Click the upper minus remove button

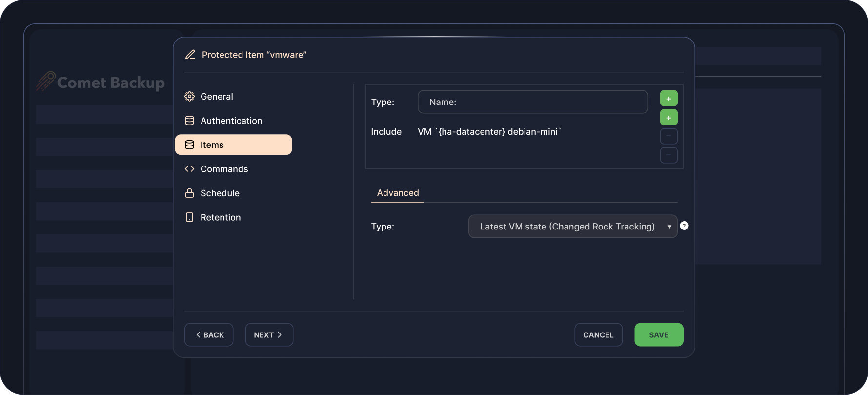pos(668,136)
